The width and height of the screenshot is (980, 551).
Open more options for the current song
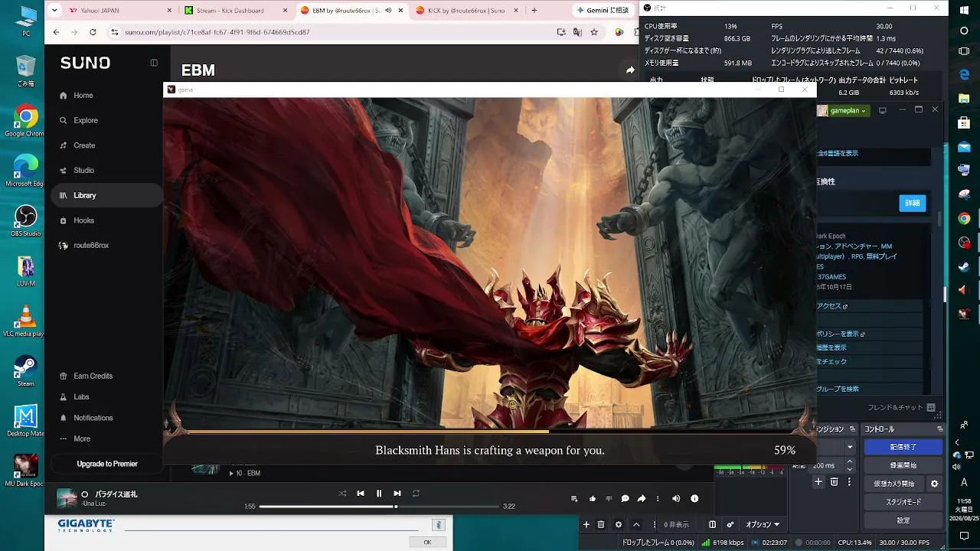(658, 499)
